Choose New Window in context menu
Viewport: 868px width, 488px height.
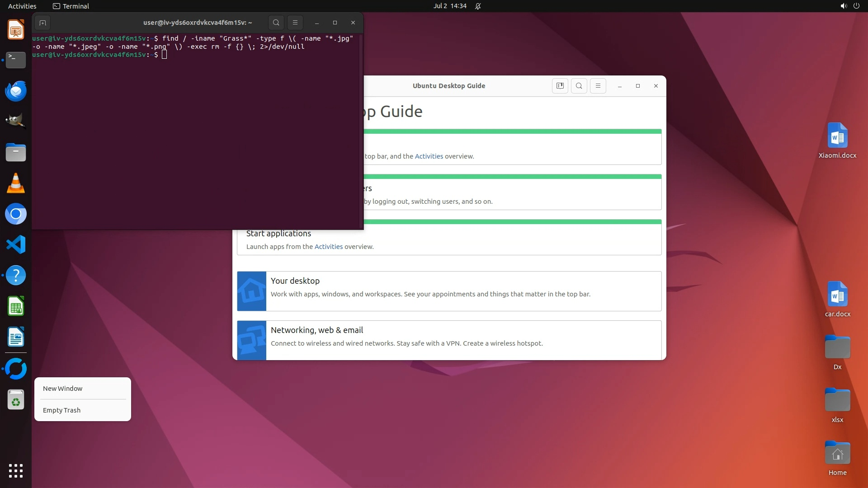pos(63,389)
